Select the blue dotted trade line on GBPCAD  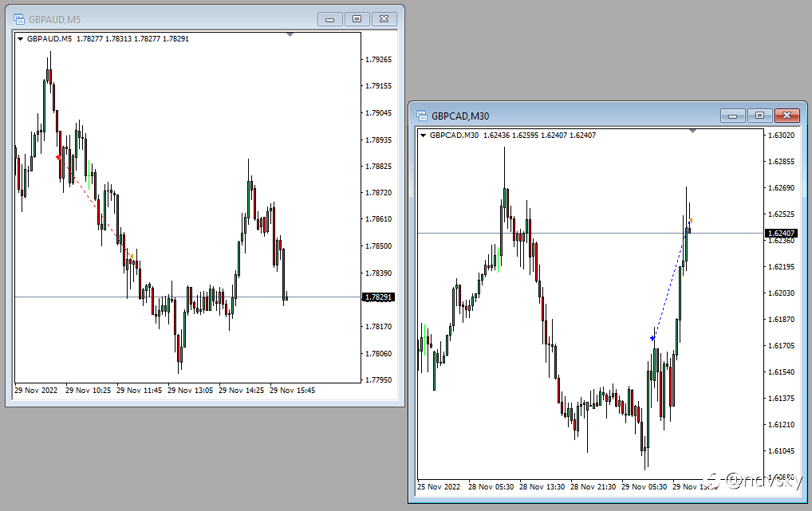(x=671, y=280)
